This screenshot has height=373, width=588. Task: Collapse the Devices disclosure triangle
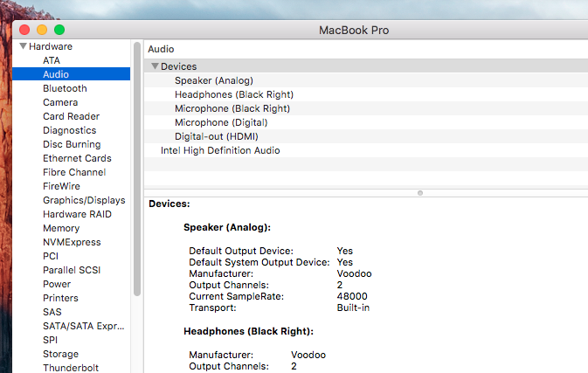(155, 66)
